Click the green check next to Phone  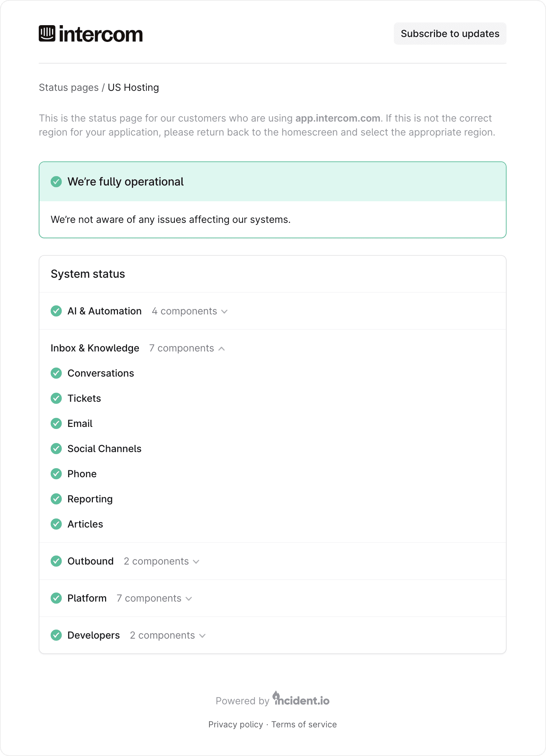pyautogui.click(x=56, y=474)
